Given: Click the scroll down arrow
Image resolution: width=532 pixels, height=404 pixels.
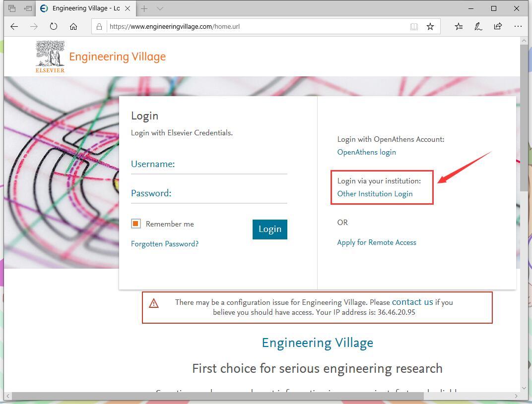Looking at the screenshot, I should [524, 388].
